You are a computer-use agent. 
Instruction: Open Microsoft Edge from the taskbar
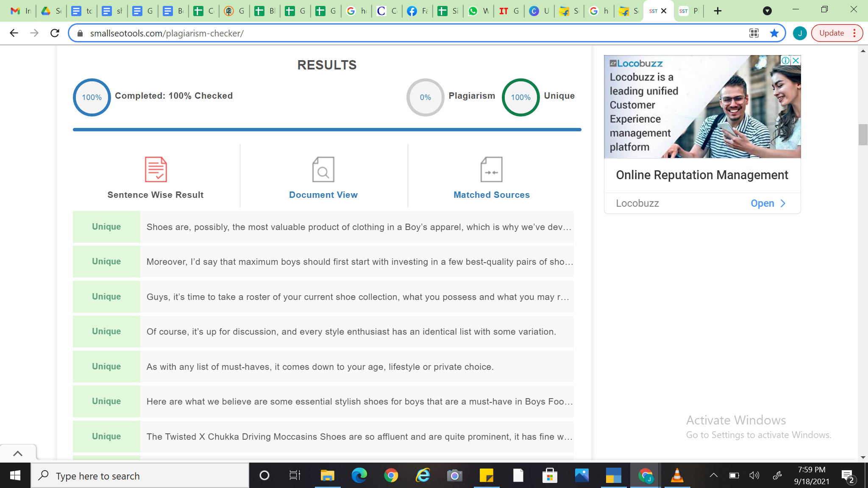pos(359,476)
